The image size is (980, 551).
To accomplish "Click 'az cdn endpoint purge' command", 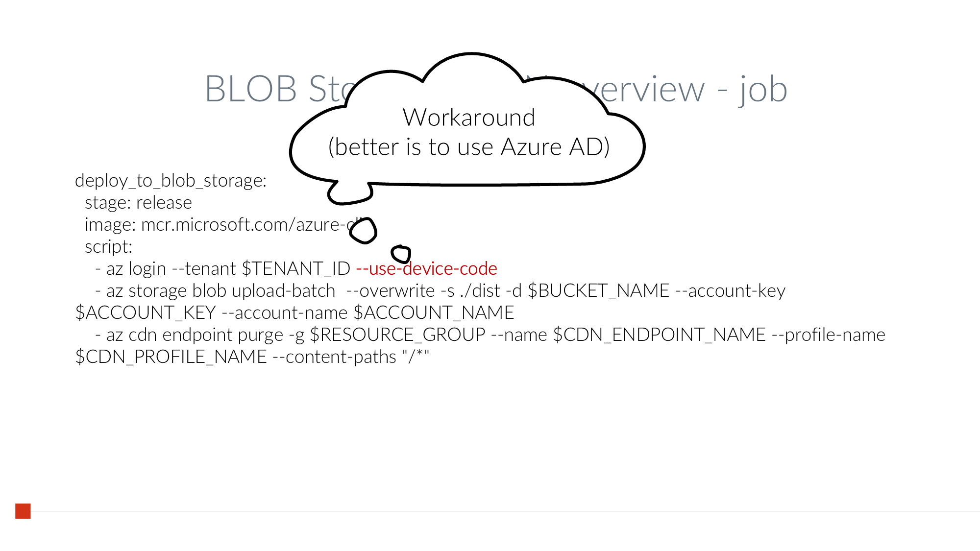I will pyautogui.click(x=195, y=335).
